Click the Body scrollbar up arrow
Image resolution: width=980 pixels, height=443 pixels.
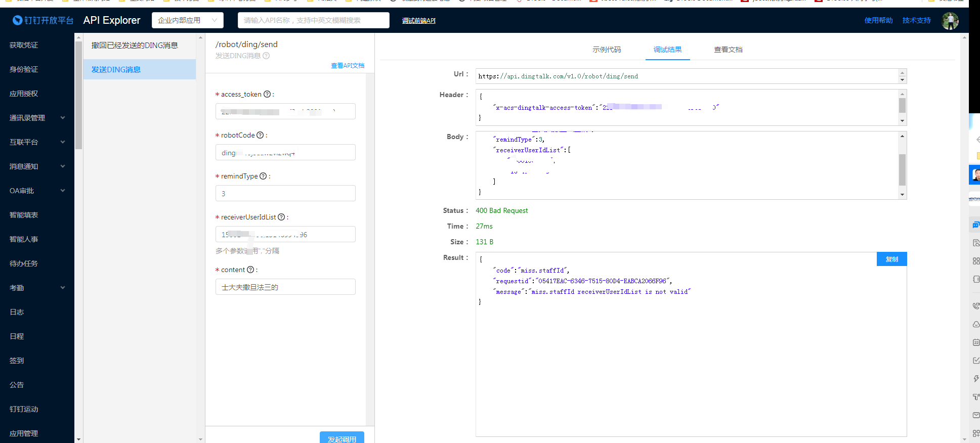click(x=902, y=136)
